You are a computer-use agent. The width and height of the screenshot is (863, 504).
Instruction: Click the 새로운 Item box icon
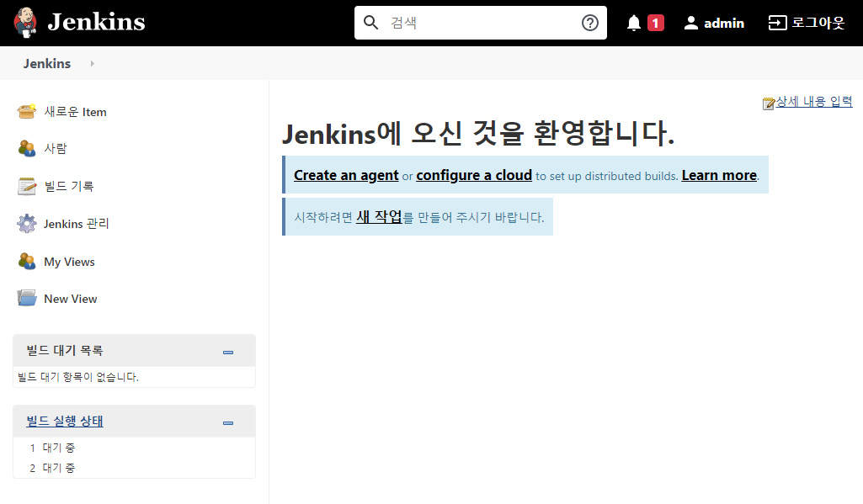coord(26,111)
